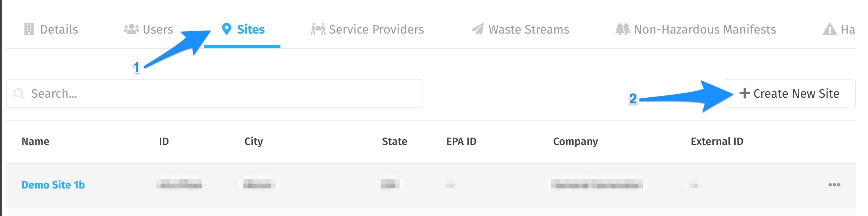The image size is (868, 216).
Task: Click the magnifier icon in search box
Action: (19, 93)
